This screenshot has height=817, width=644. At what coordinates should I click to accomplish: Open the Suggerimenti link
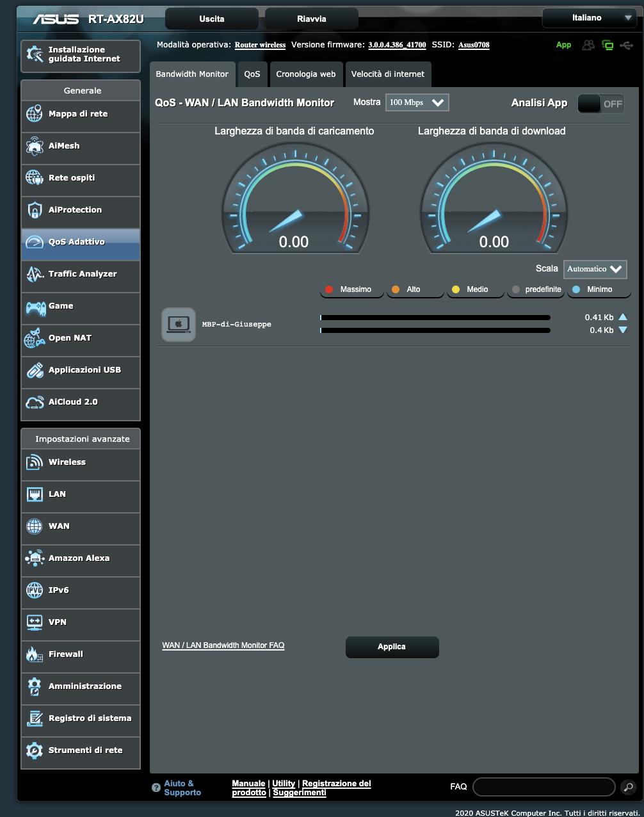tap(300, 793)
